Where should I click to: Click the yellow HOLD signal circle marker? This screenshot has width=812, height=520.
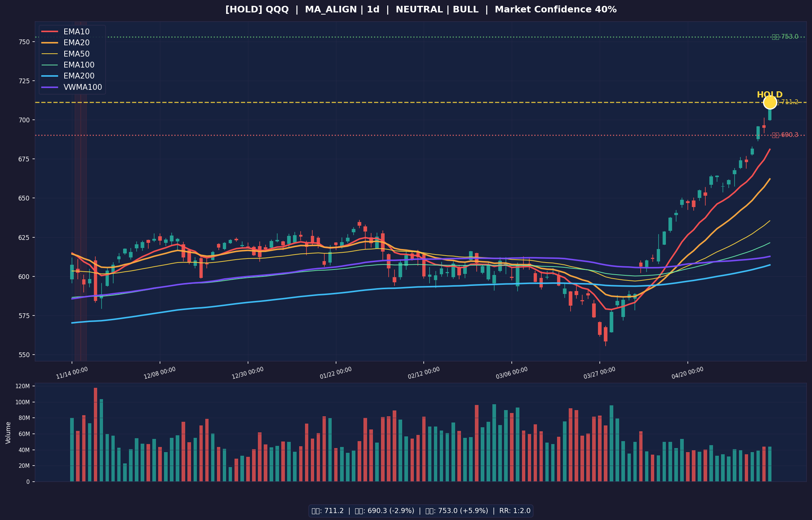point(770,102)
